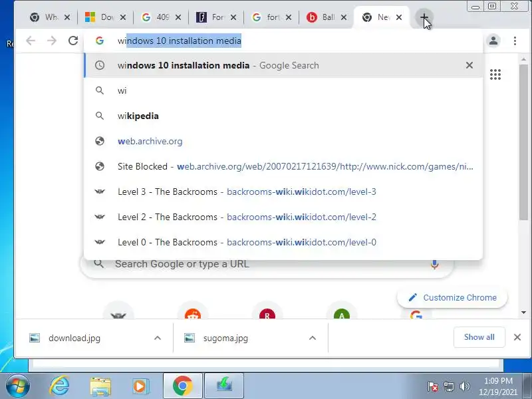The width and height of the screenshot is (532, 399).
Task: Start voice search with microphone icon
Action: [x=435, y=264]
